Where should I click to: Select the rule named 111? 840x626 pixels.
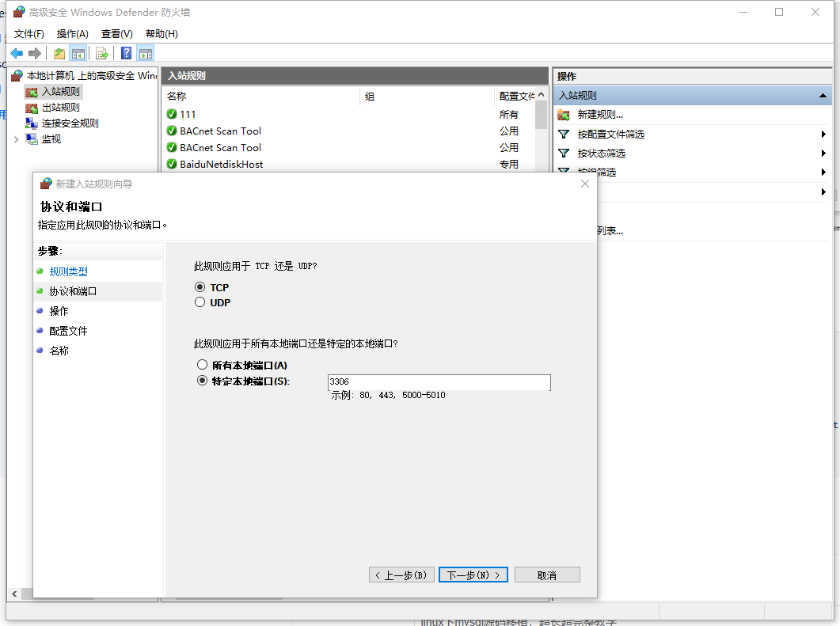[188, 114]
